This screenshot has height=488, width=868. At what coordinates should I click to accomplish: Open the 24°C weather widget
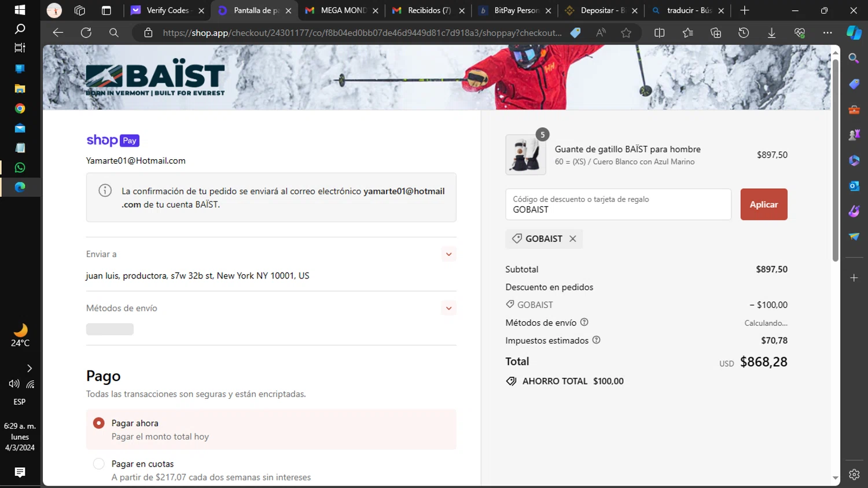pyautogui.click(x=20, y=336)
